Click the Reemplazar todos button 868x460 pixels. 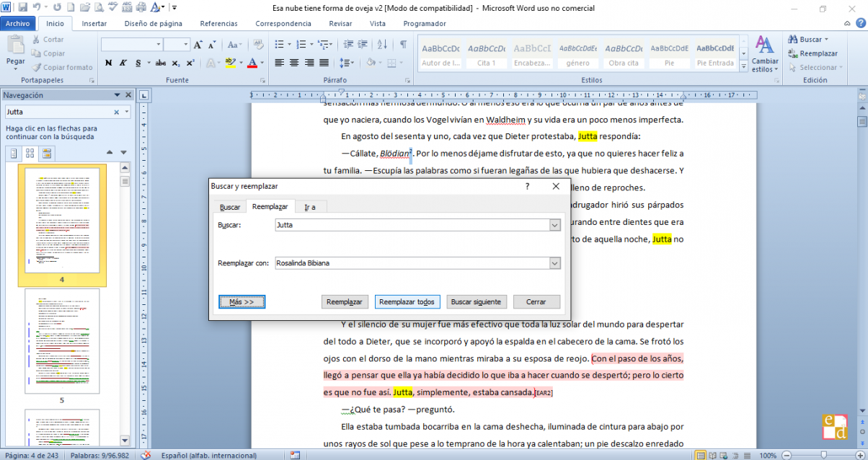pos(407,301)
